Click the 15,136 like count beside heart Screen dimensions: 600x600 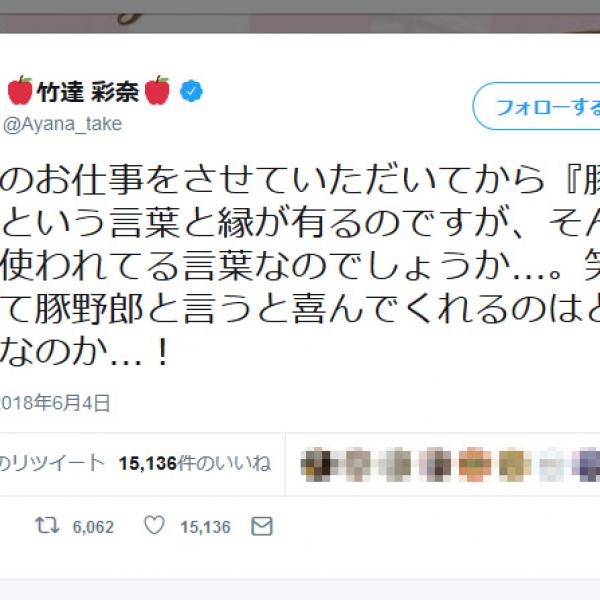tap(205, 527)
